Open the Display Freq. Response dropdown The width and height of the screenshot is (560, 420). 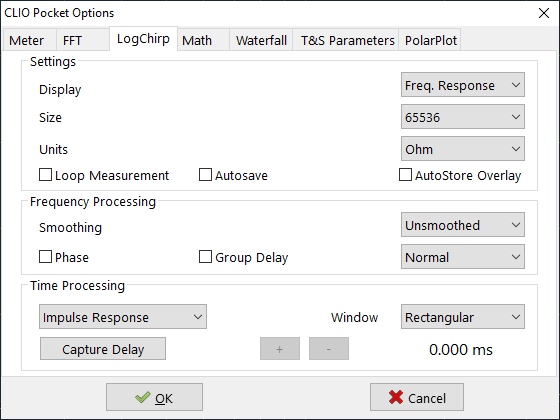(x=463, y=85)
